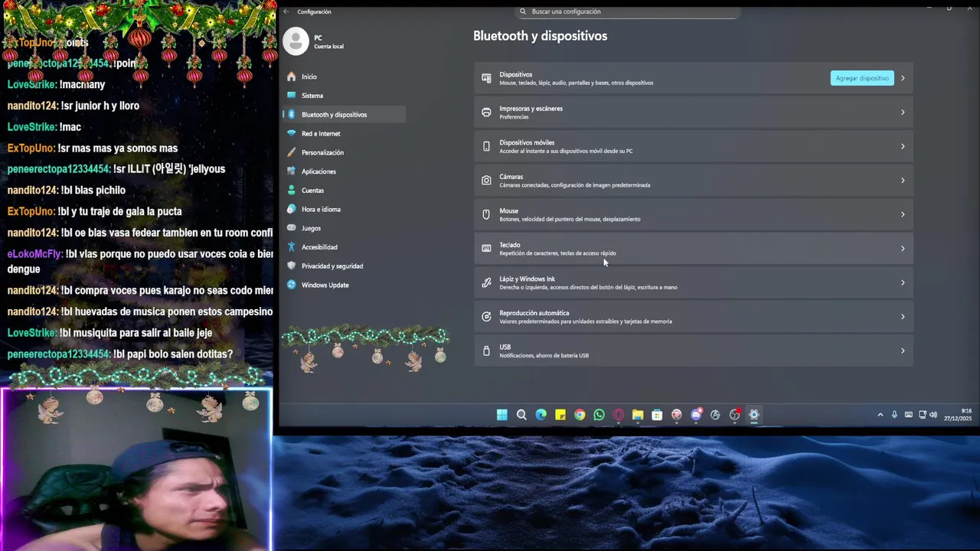Click the phone icon for Dispositivos móviles

pos(486,146)
